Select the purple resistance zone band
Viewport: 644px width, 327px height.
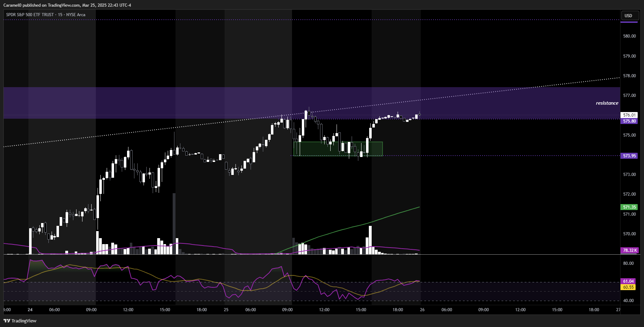pos(312,103)
